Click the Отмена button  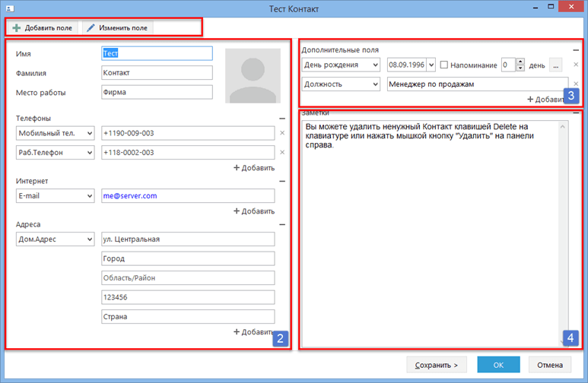(x=550, y=365)
